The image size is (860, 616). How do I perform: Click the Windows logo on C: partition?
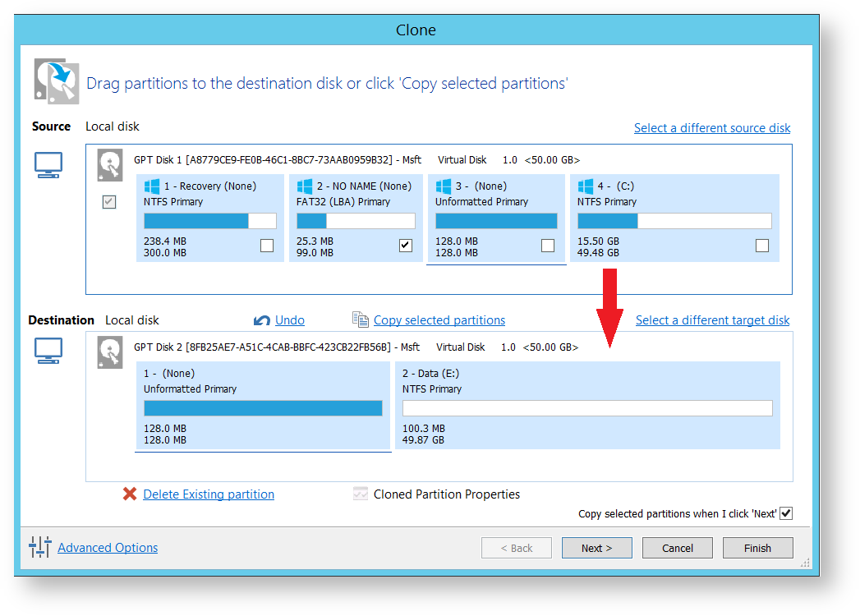point(585,186)
